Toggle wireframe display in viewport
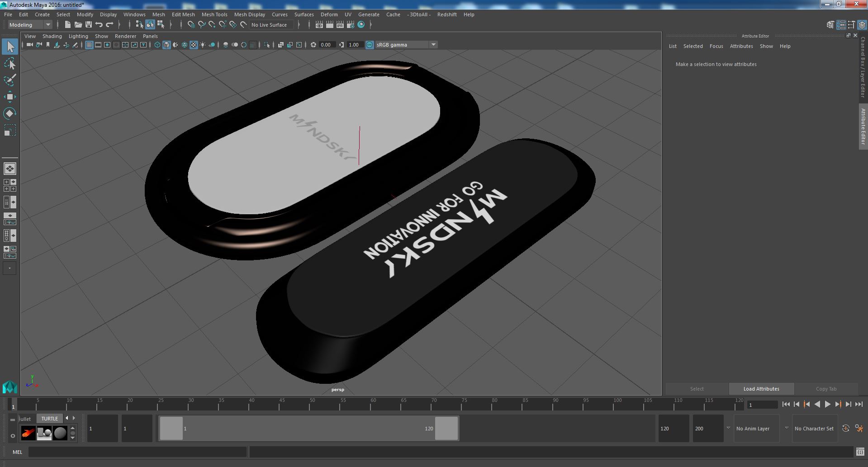 [x=157, y=45]
